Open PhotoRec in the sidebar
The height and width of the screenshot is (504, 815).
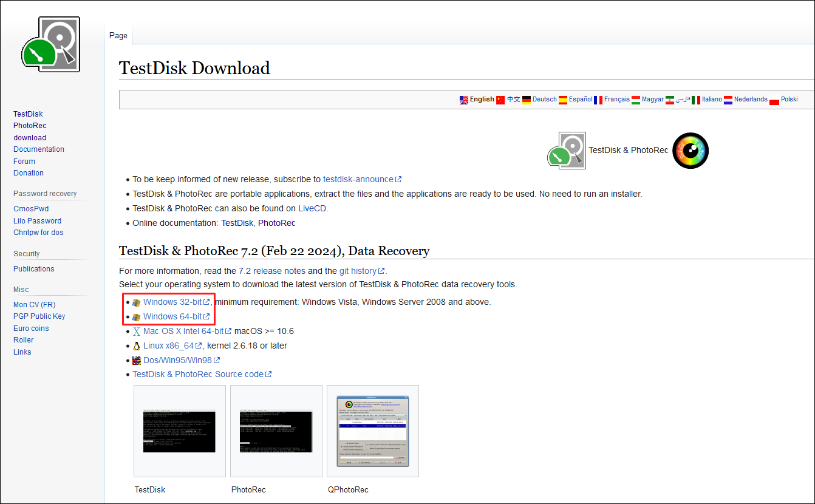[30, 126]
